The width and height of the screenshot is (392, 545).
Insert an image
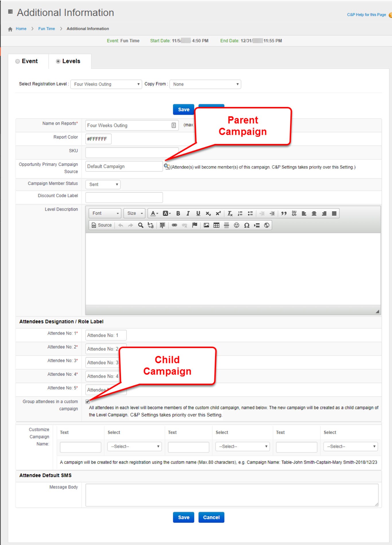pos(206,225)
